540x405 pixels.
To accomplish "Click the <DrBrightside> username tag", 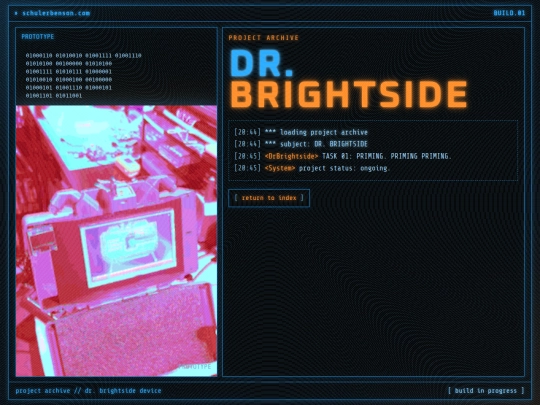I will pos(291,156).
